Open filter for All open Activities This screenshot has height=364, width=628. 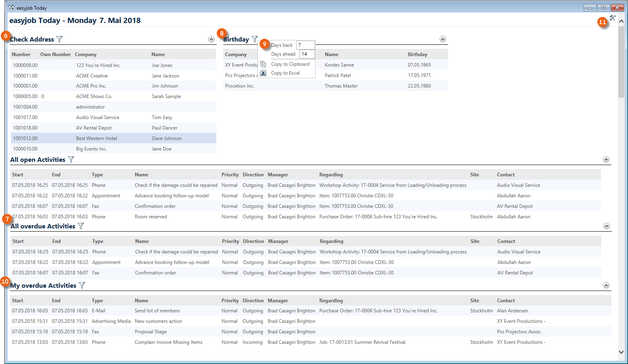71,159
